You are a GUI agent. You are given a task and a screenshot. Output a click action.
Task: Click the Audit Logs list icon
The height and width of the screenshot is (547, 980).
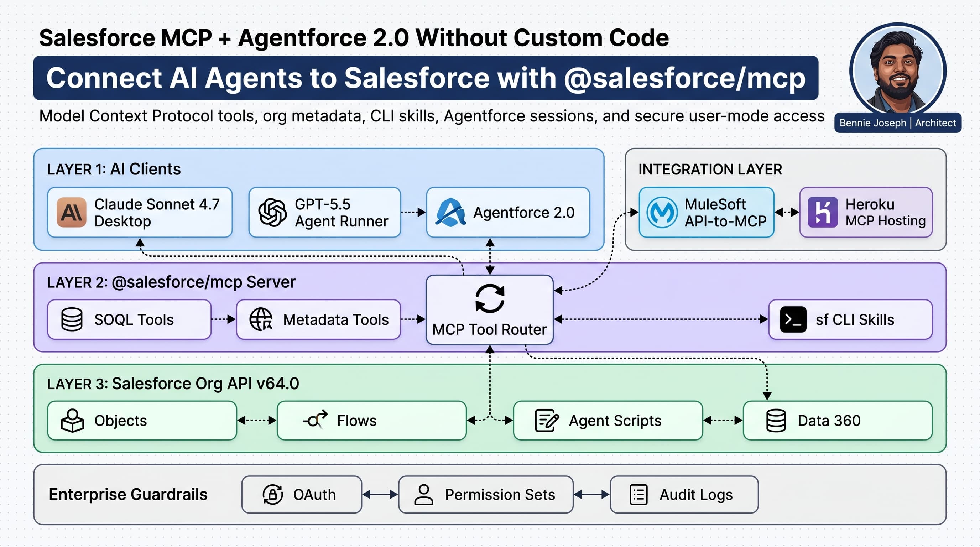click(639, 495)
